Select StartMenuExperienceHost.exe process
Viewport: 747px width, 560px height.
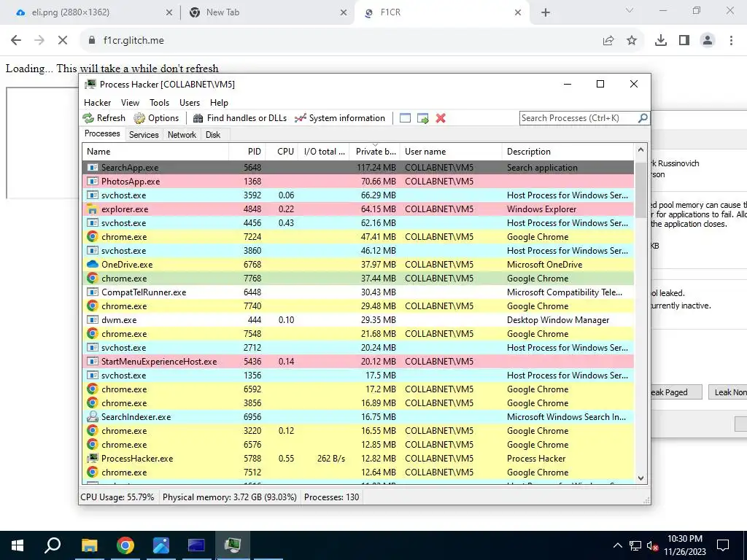358,362
